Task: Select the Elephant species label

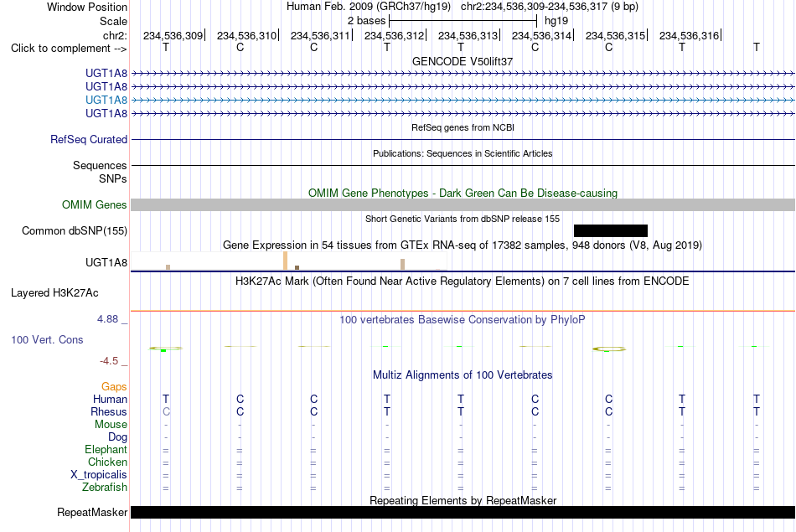Action: pos(106,450)
